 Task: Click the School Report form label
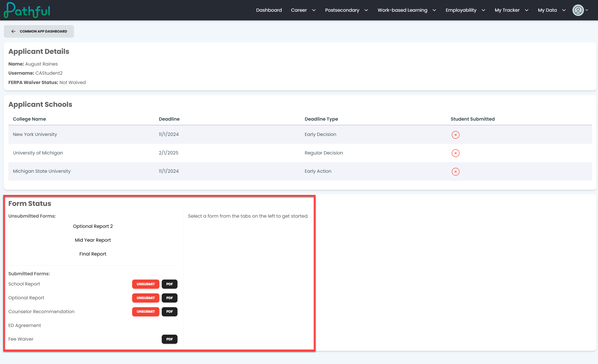click(24, 284)
